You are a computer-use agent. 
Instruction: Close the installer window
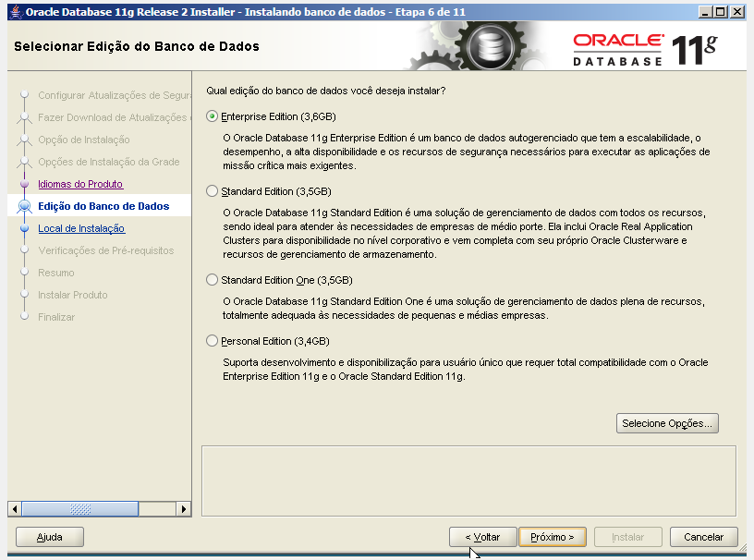pyautogui.click(x=736, y=11)
